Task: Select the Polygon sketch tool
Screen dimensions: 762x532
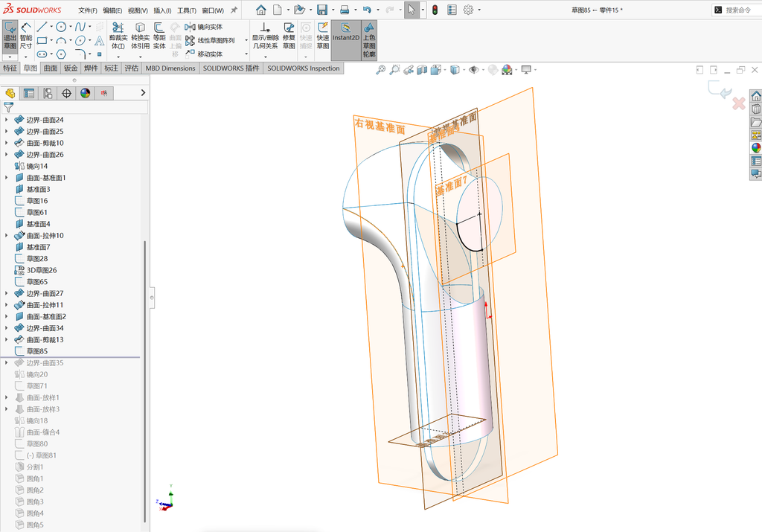Action: [x=61, y=54]
